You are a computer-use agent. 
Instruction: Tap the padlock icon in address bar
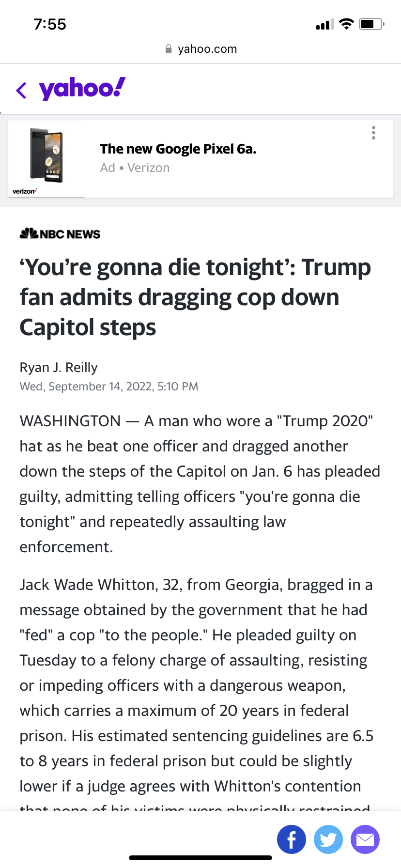169,49
